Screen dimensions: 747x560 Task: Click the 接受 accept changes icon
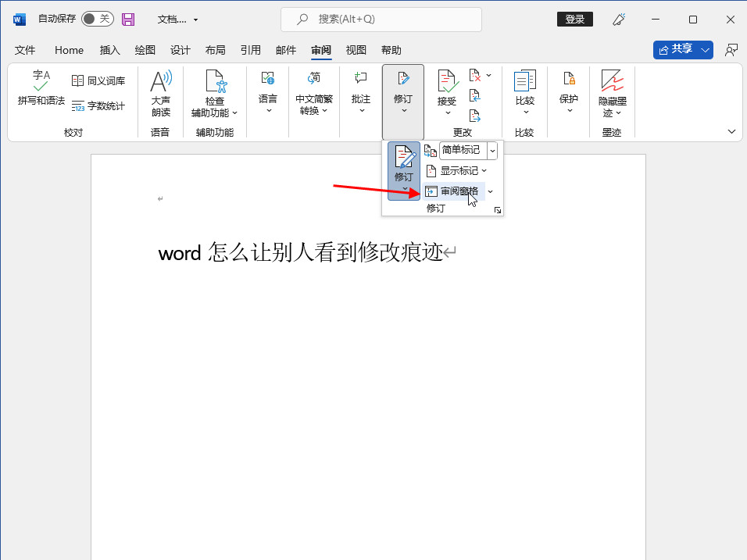click(448, 82)
